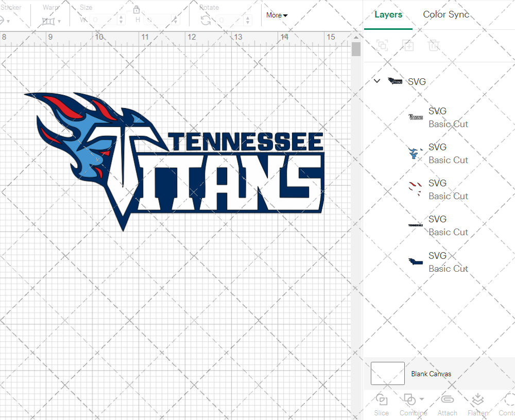This screenshot has width=515, height=420.
Task: Open the Warp dropdown arrow
Action: [x=59, y=22]
